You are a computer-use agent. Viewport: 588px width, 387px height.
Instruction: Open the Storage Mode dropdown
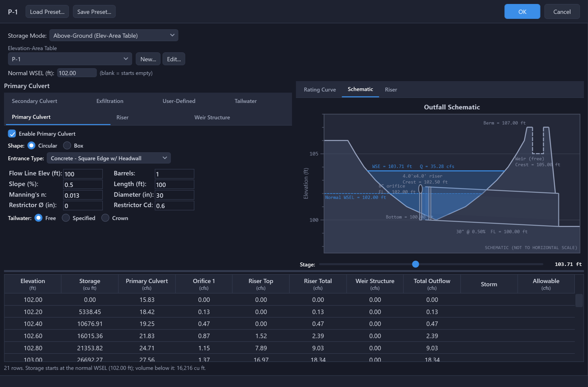(x=114, y=35)
